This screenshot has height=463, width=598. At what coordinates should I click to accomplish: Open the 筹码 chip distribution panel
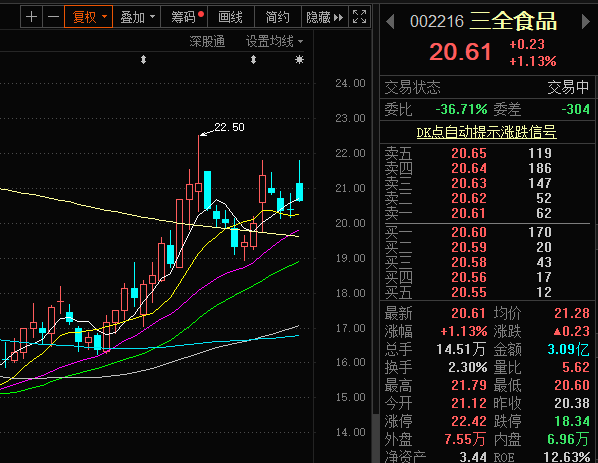[x=184, y=17]
